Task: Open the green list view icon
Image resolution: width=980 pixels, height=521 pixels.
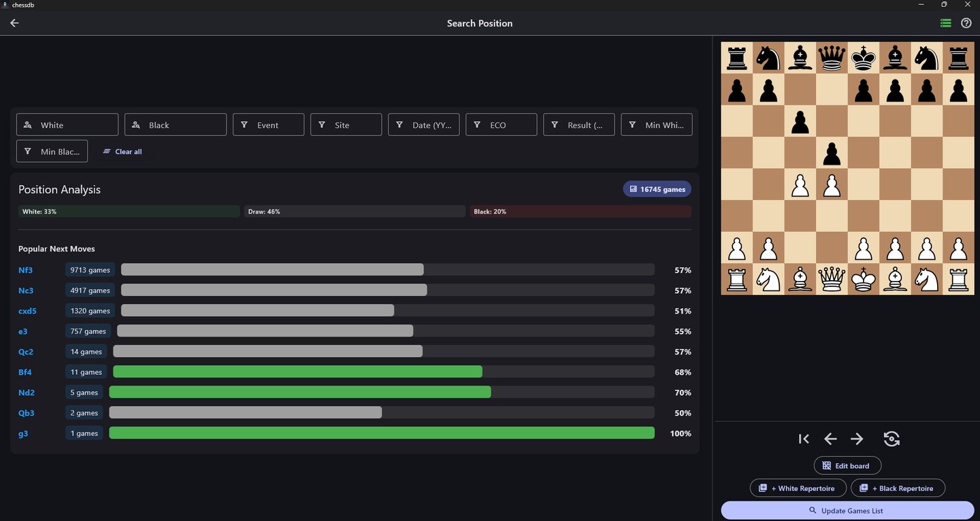Action: pos(945,23)
